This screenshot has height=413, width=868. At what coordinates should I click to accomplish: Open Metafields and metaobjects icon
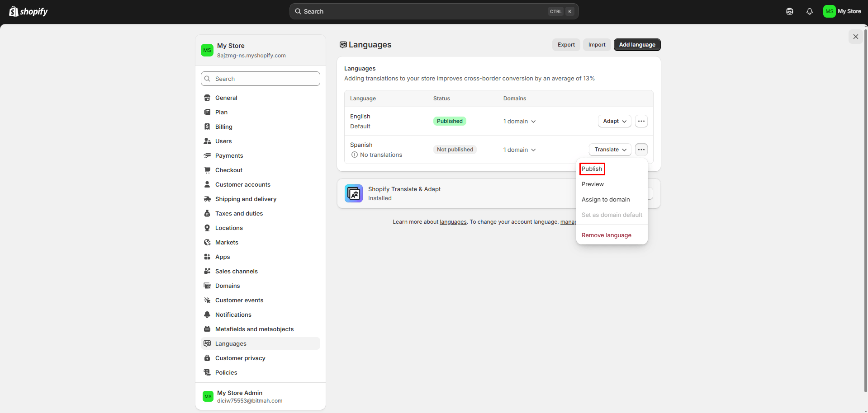click(x=207, y=329)
